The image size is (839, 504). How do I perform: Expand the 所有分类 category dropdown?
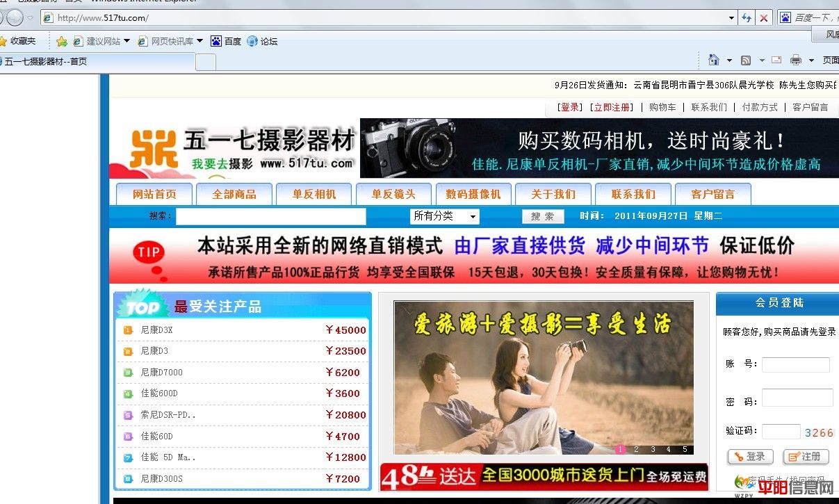473,217
